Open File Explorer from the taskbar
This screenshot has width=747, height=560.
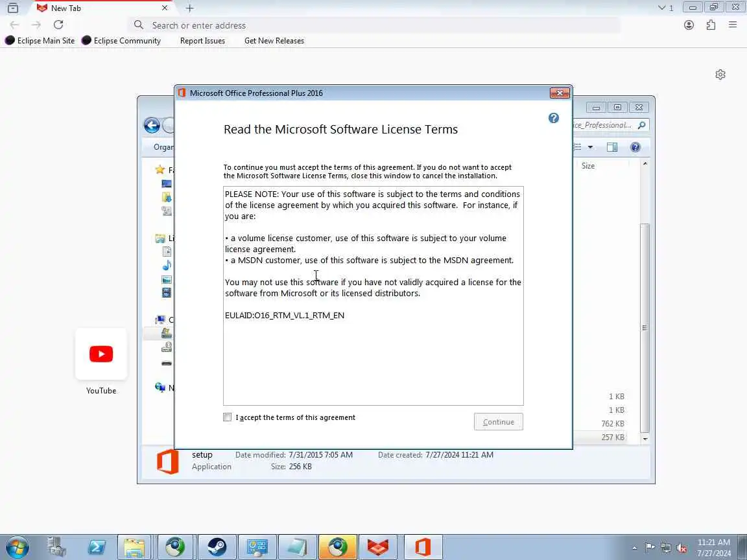coord(135,547)
